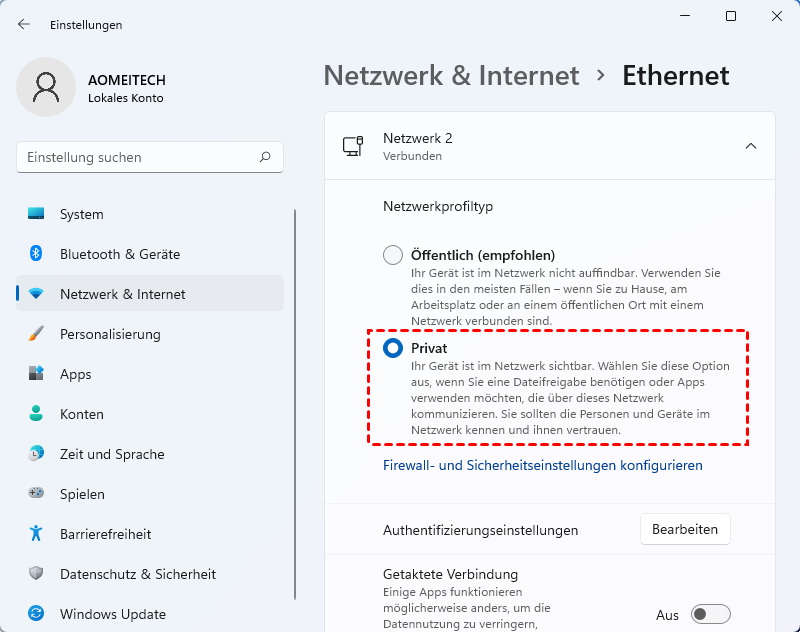Open the Spielen settings category

point(81,494)
